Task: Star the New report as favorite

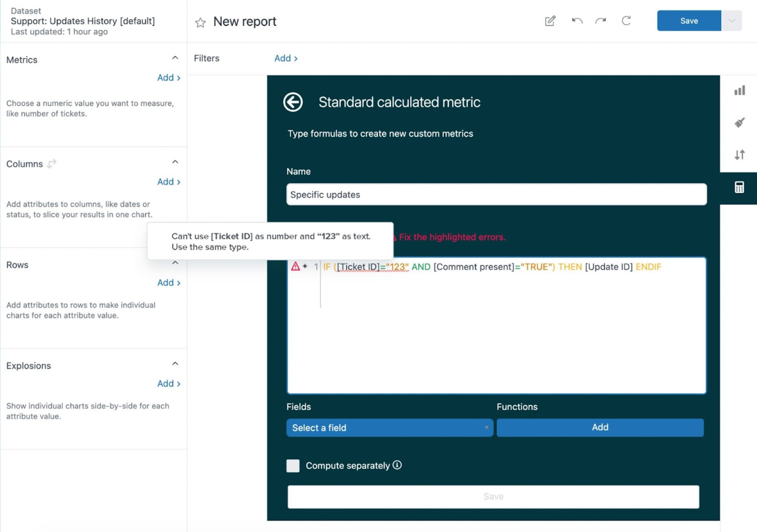Action: click(200, 22)
